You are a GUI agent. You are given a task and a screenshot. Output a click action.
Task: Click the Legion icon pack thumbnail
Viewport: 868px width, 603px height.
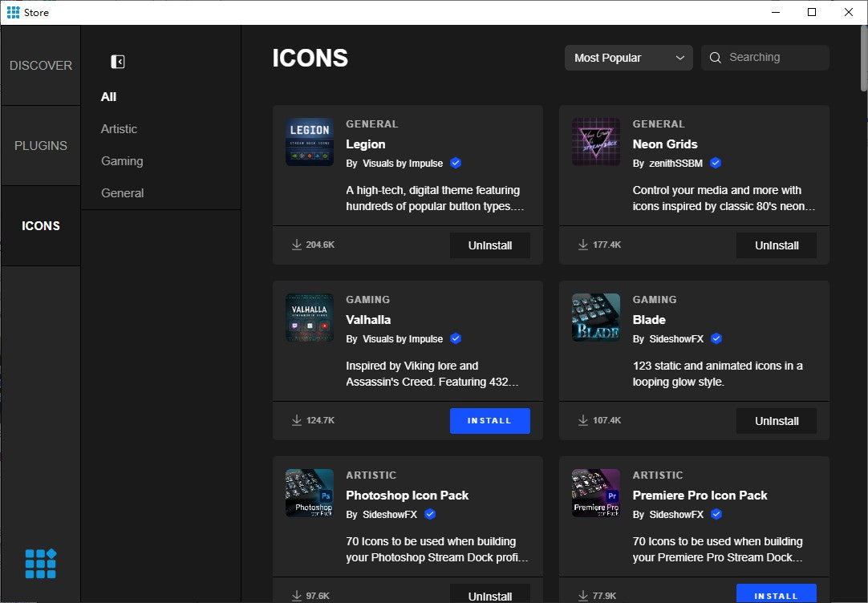point(309,142)
